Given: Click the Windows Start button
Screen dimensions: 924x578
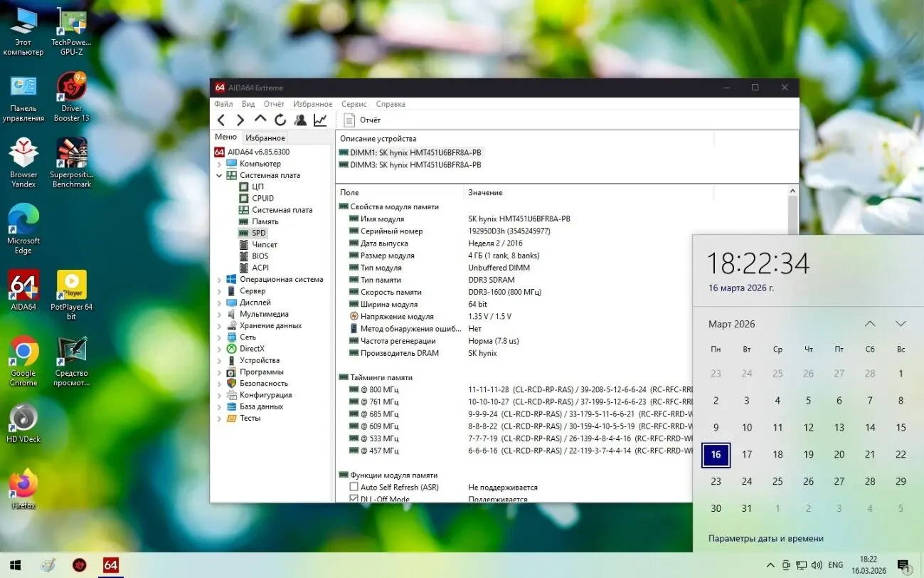Looking at the screenshot, I should click(14, 564).
